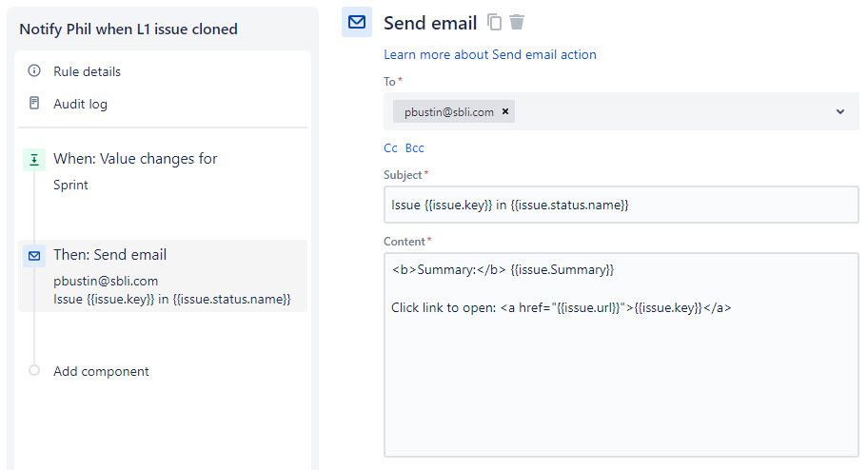Expand the To recipients dropdown arrow
868x470 pixels.
coord(840,111)
